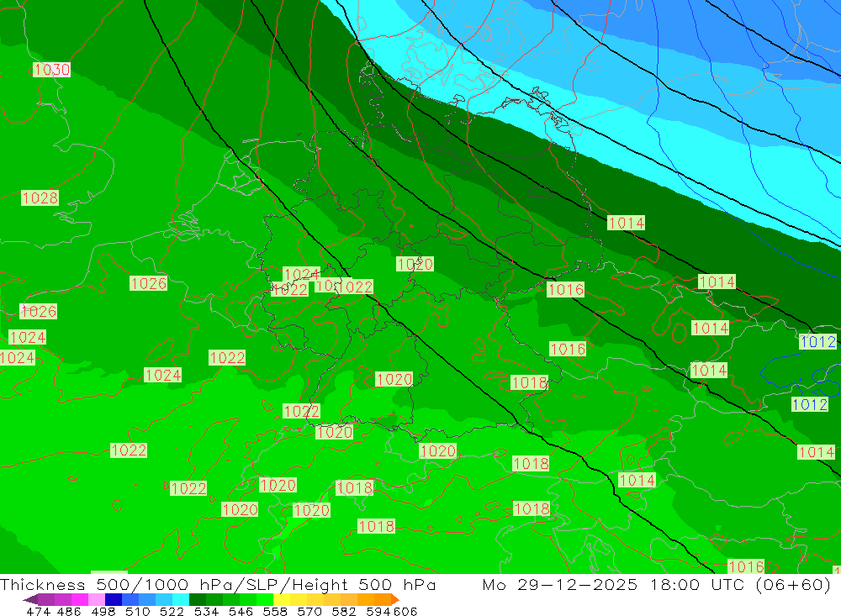Click the legend value 510
841x616 pixels.
pos(137,611)
